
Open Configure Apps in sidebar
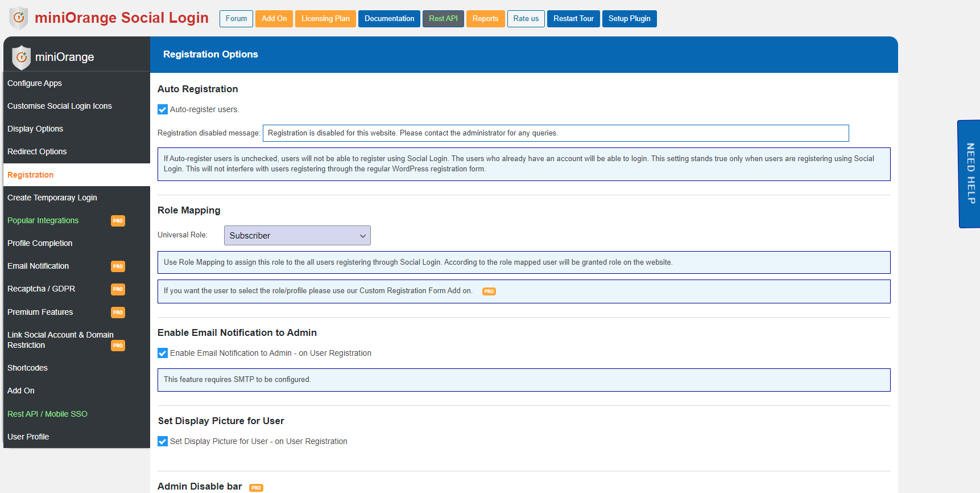tap(77, 83)
